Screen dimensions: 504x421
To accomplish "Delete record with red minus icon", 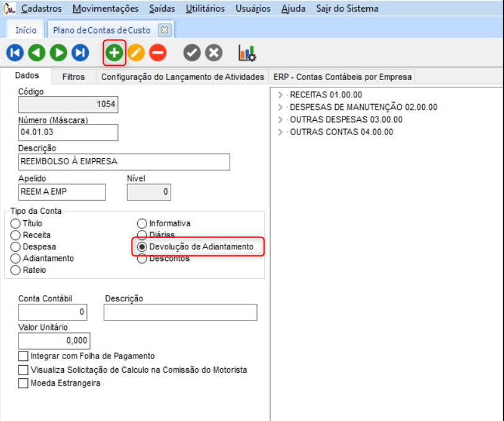I will (x=158, y=53).
